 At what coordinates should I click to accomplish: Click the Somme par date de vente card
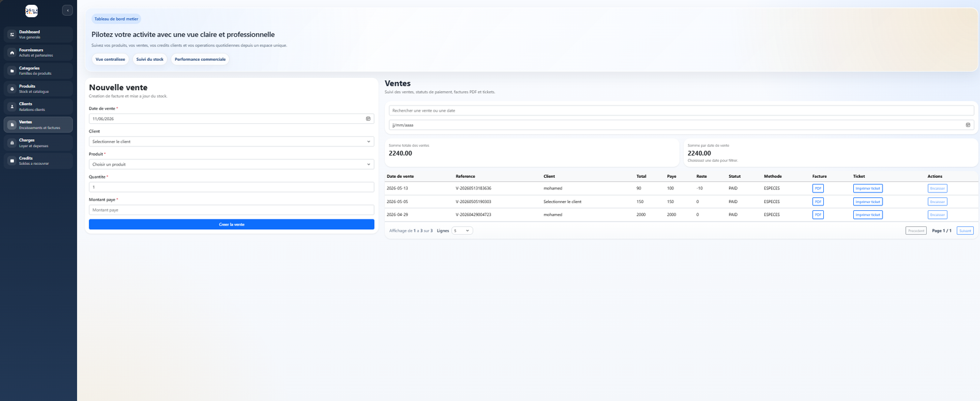(x=831, y=152)
